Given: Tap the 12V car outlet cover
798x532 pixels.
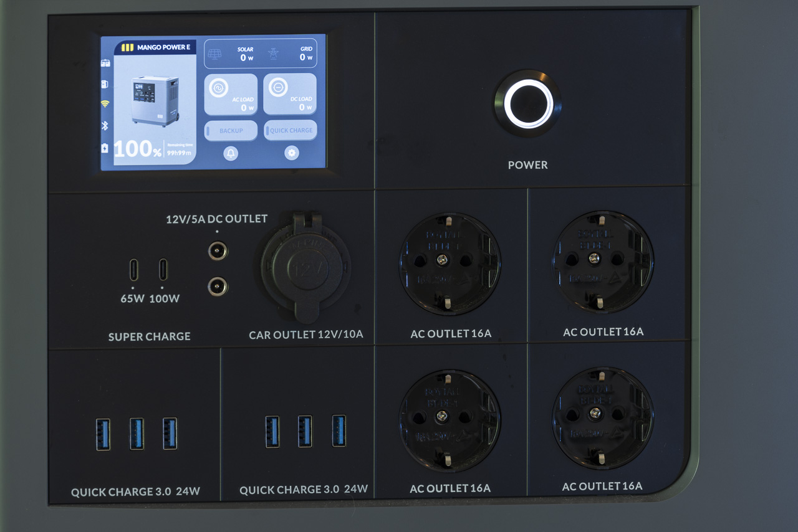Looking at the screenshot, I should [x=306, y=267].
